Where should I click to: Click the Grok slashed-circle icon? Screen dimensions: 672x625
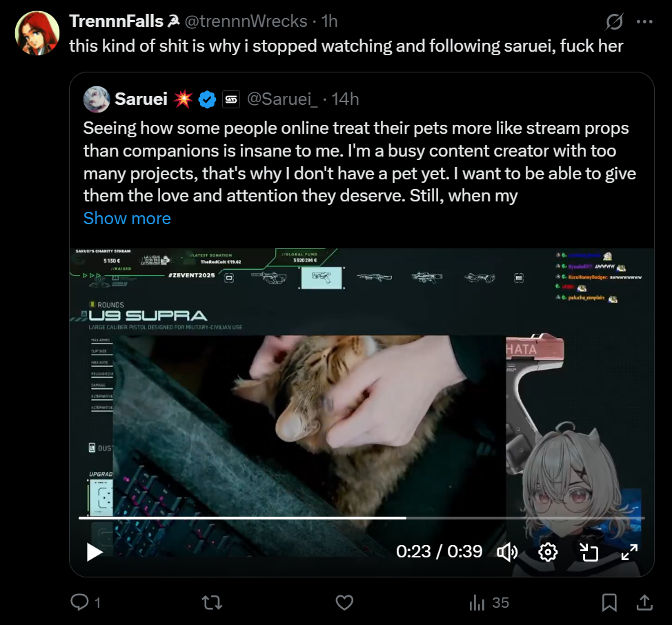[614, 21]
